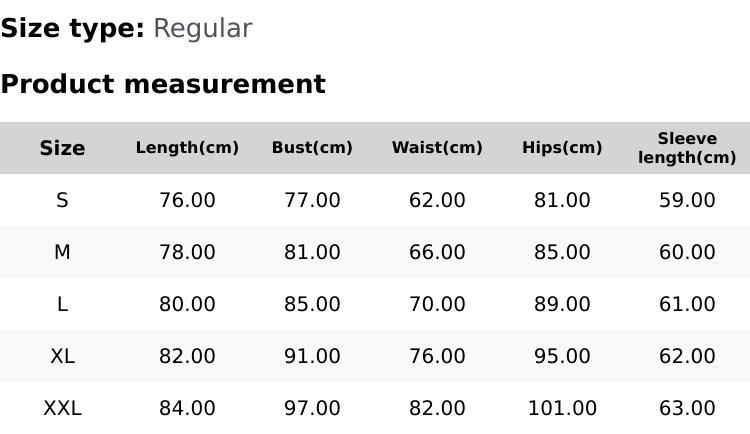
Task: Click the Size column header
Action: click(x=62, y=148)
